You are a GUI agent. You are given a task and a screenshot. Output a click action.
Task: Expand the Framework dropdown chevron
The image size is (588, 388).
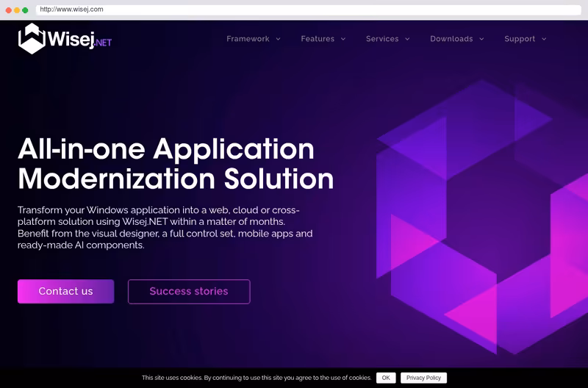pyautogui.click(x=279, y=39)
